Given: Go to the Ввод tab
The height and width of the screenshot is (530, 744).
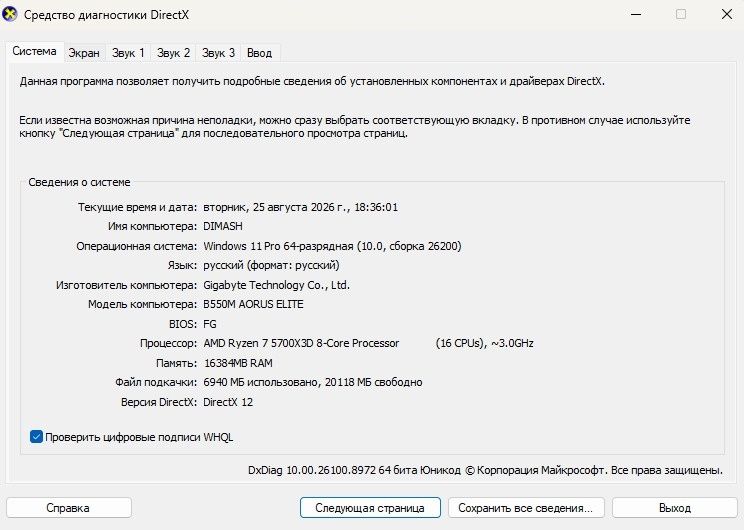Looking at the screenshot, I should pos(259,53).
